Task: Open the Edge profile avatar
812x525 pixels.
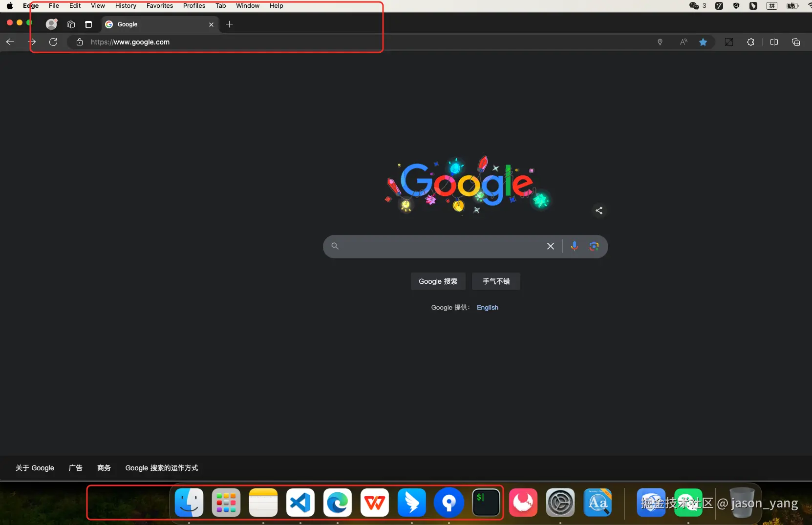Action: click(51, 24)
